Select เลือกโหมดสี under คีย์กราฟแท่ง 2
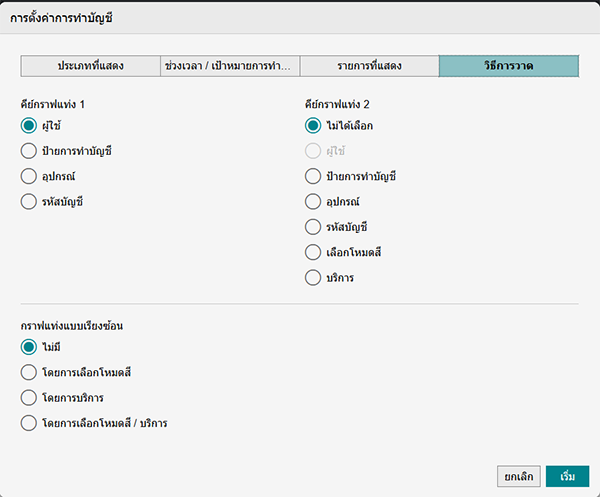600x497 pixels. point(313,253)
